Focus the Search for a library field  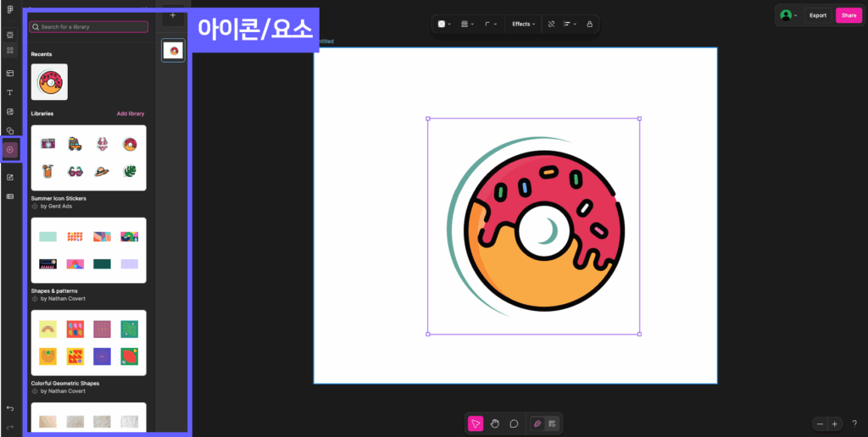tap(88, 26)
